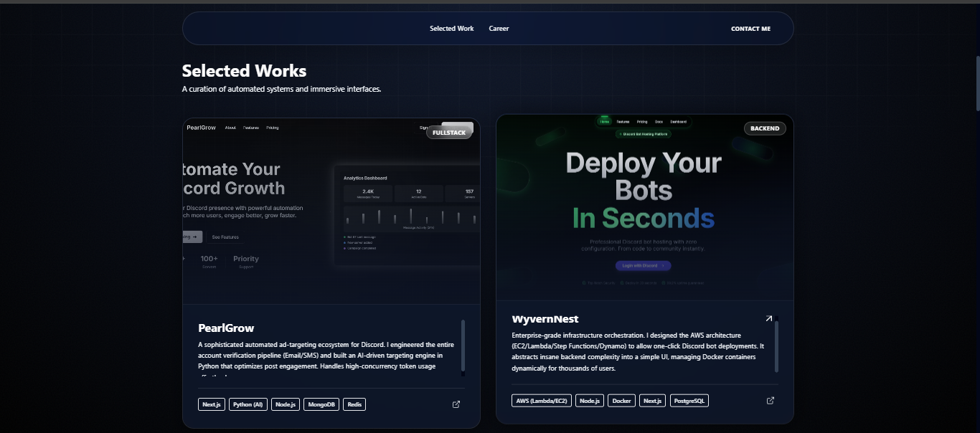The height and width of the screenshot is (433, 980).
Task: Select the Docker tag
Action: [622, 401]
